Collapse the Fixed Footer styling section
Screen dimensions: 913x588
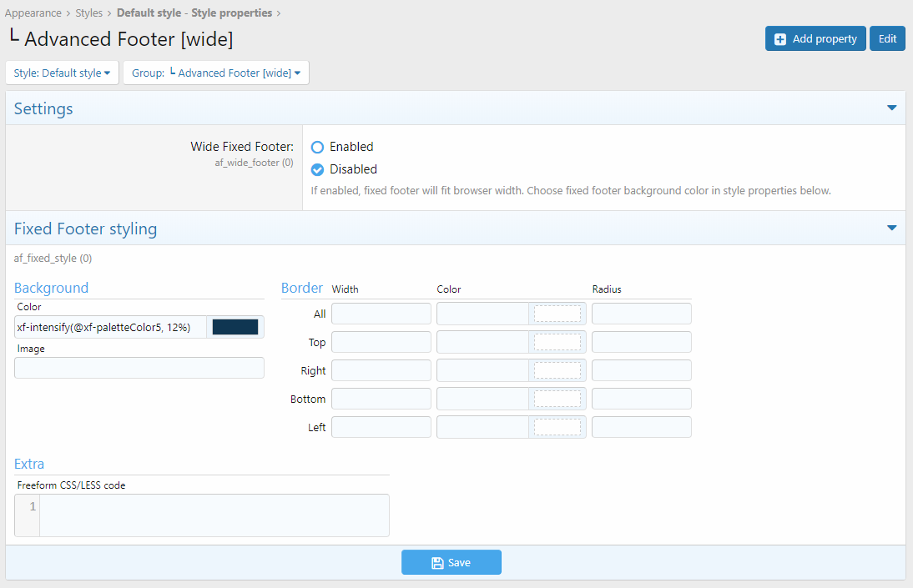click(x=891, y=229)
